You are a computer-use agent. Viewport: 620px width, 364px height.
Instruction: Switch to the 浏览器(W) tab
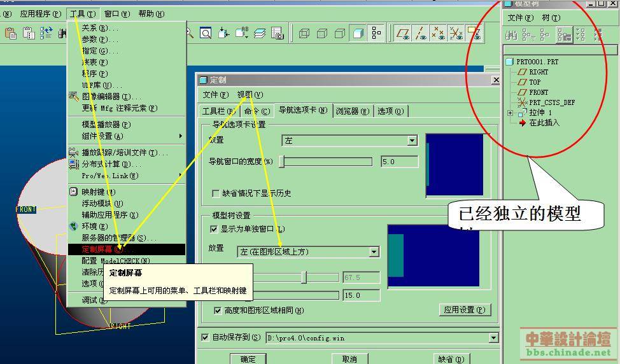pos(352,111)
